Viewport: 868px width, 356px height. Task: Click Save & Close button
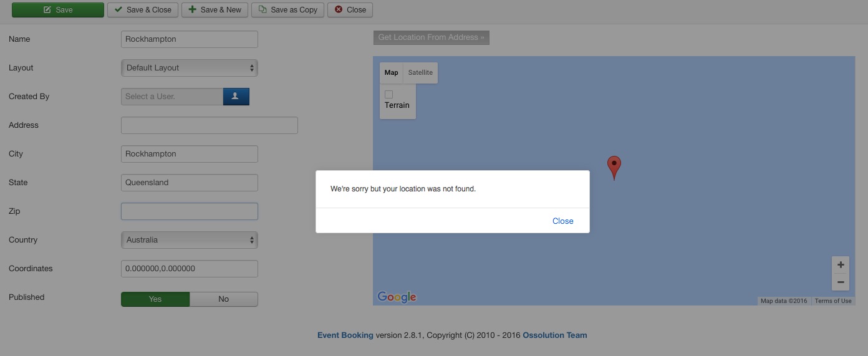click(143, 10)
